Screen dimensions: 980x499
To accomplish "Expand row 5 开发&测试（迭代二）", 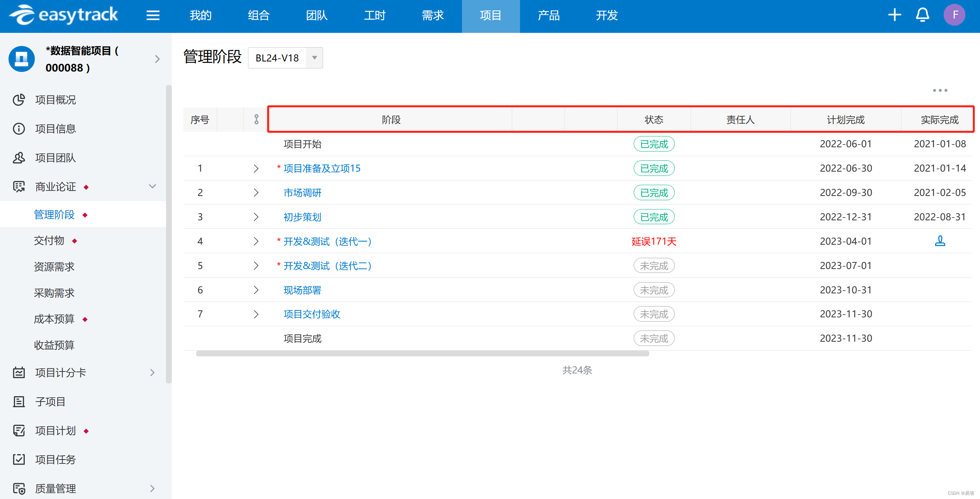I will click(x=256, y=266).
